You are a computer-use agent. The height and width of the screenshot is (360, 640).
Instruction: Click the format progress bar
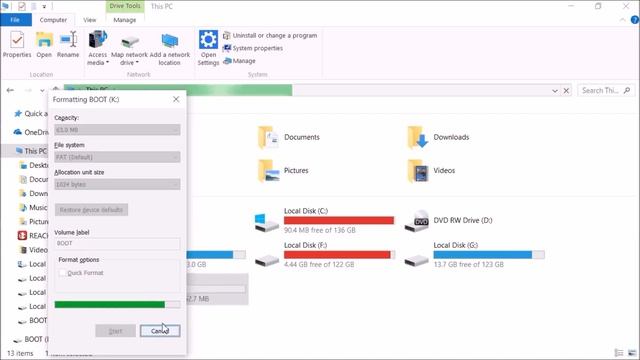117,304
